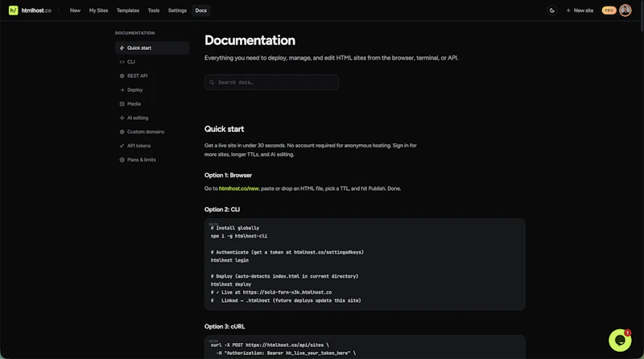644x359 pixels.
Task: Click the Custom domains globe icon
Action: 122,132
